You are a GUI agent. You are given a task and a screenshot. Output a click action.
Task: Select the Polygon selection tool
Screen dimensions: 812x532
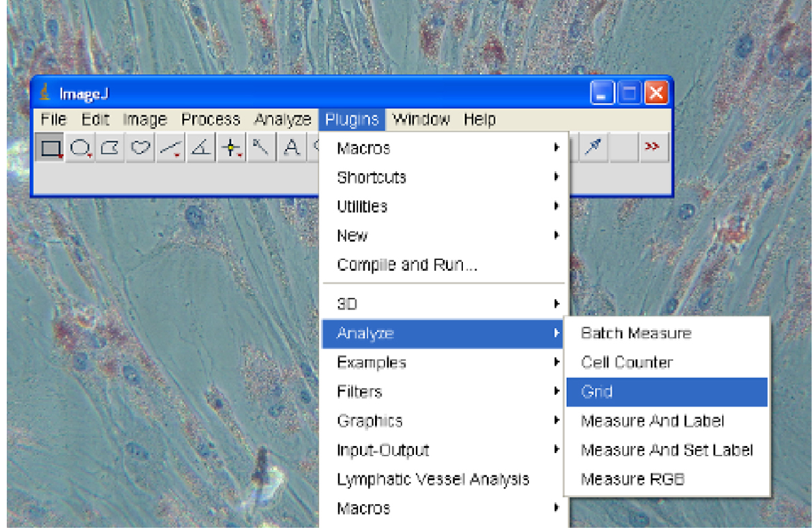(110, 147)
